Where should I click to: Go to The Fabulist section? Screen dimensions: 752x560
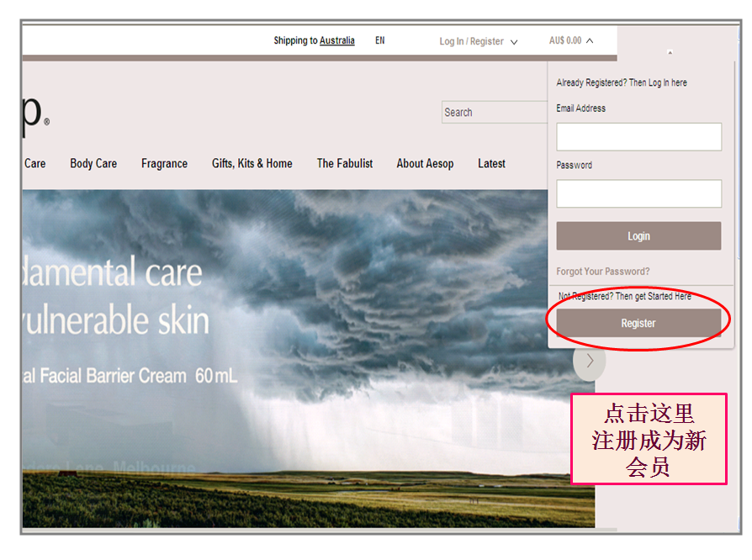344,164
